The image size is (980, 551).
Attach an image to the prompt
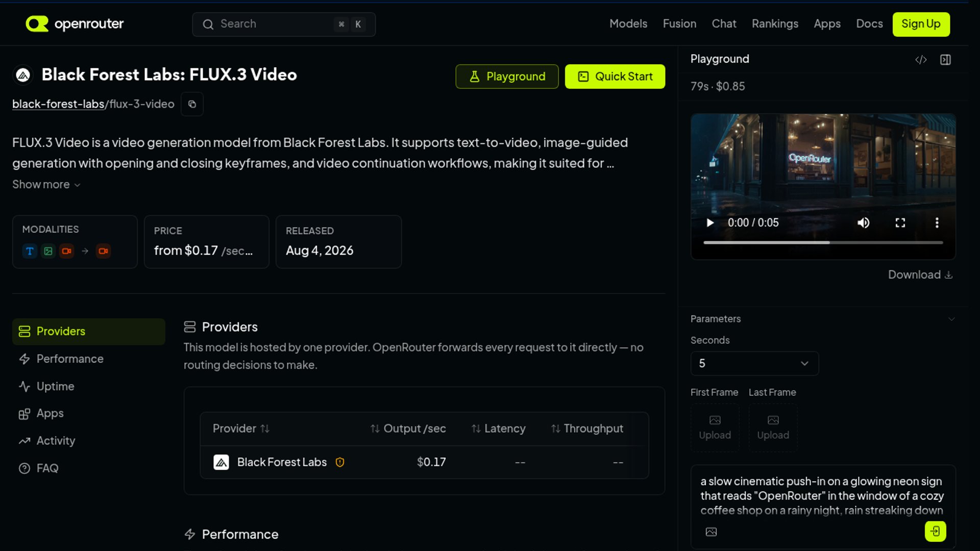pyautogui.click(x=711, y=532)
